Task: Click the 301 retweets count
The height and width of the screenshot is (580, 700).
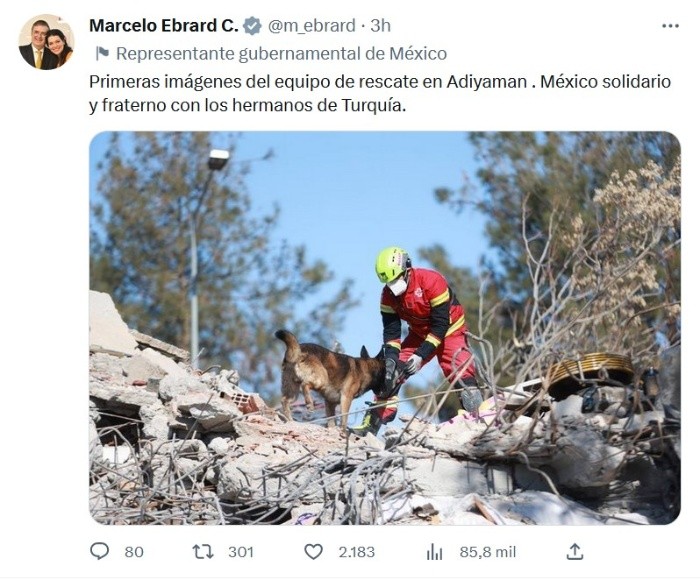Action: 241,552
